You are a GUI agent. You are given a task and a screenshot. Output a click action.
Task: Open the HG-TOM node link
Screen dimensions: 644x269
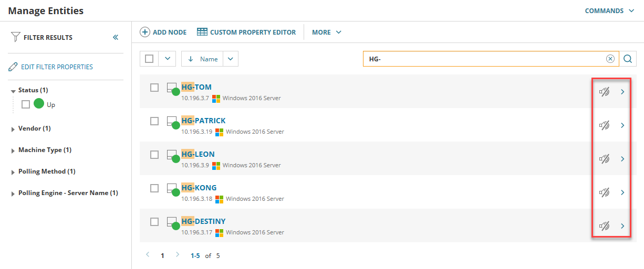coord(196,87)
